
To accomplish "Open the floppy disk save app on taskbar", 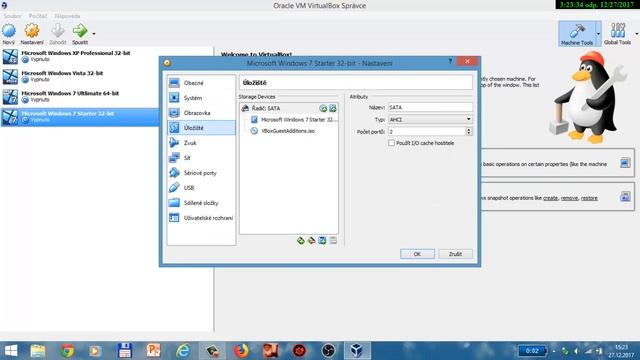I will click(124, 351).
